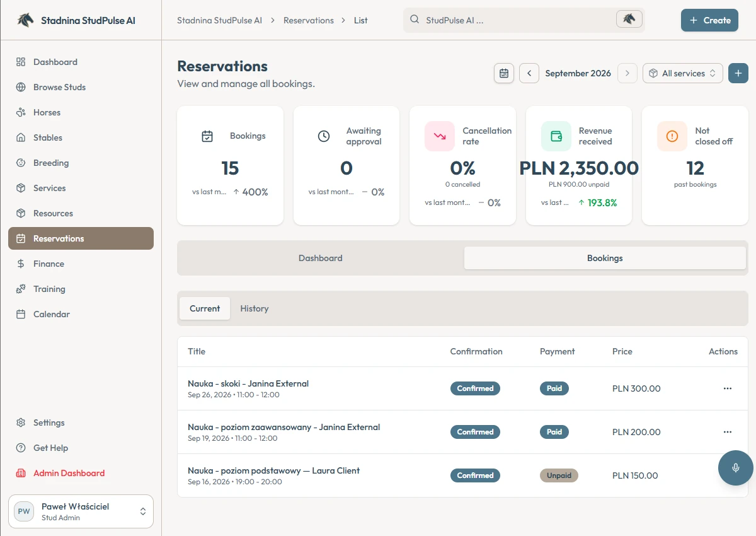Click the Create button
Screen dimensions: 756x536
(709, 20)
